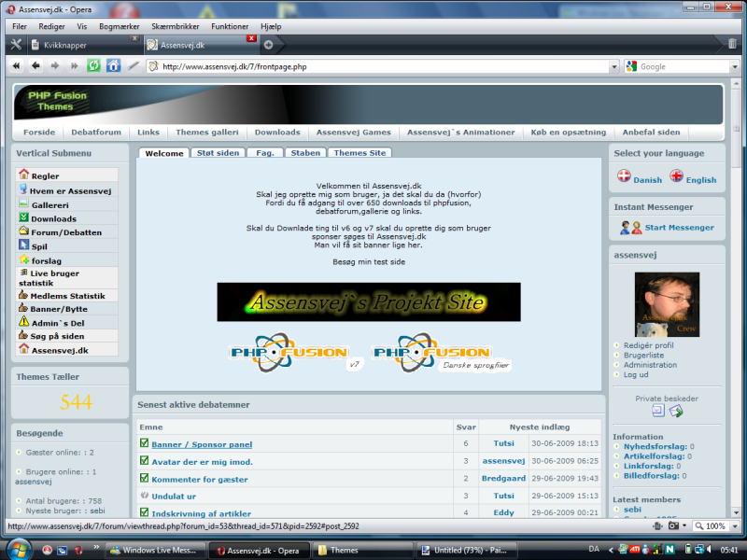The width and height of the screenshot is (747, 560).
Task: Click the Tutsi poster link for Banner thread
Action: click(503, 443)
